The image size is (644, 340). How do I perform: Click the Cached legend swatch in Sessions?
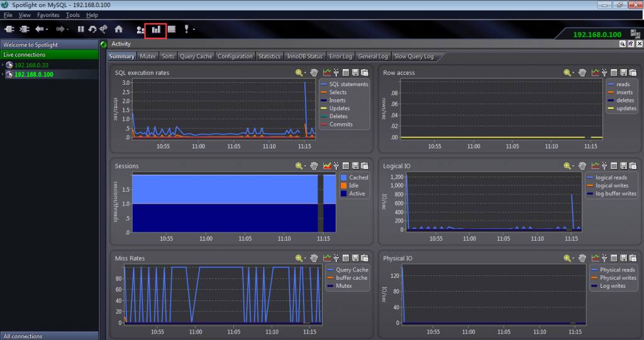pos(344,177)
